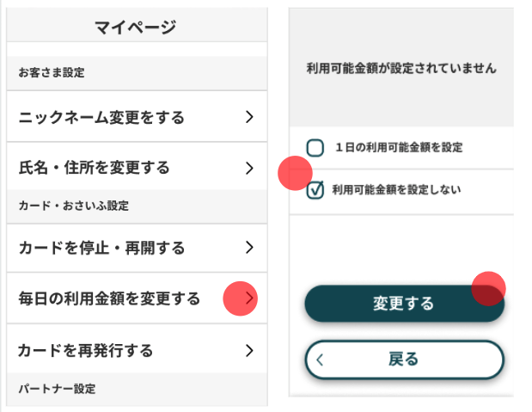Uncheck the 利用可能金額を設定しない checkbox
532x412 pixels.
(315, 189)
